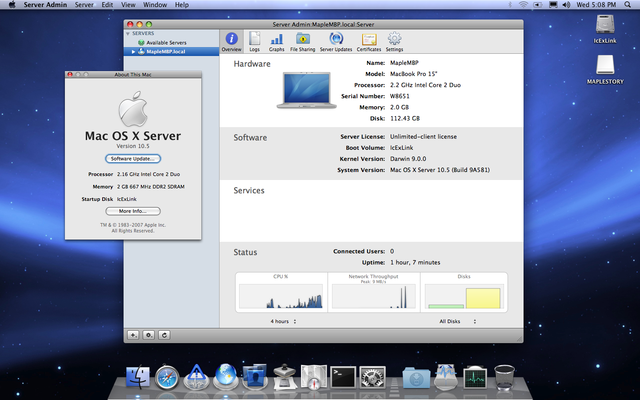
Task: Open the Logs toolbar icon
Action: tap(254, 42)
